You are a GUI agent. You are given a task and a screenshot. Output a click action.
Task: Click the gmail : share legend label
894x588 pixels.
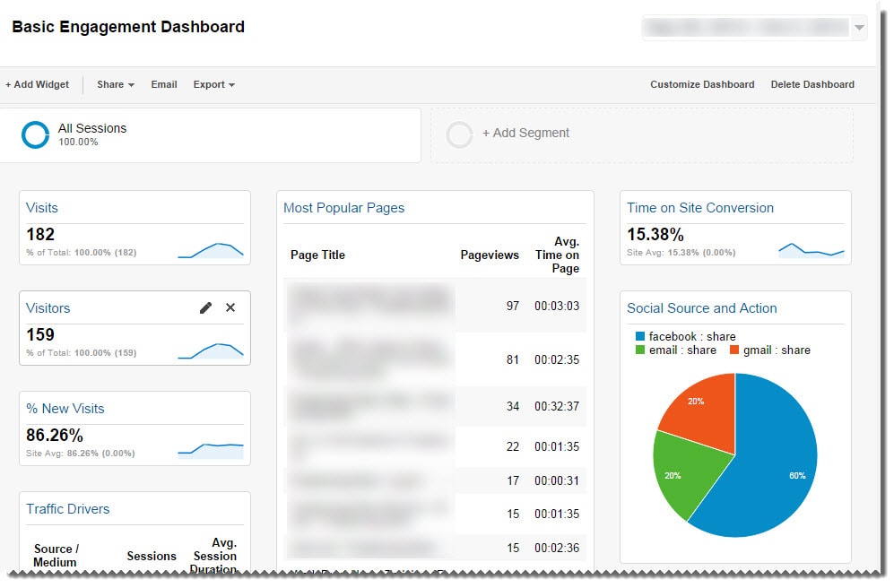[777, 350]
